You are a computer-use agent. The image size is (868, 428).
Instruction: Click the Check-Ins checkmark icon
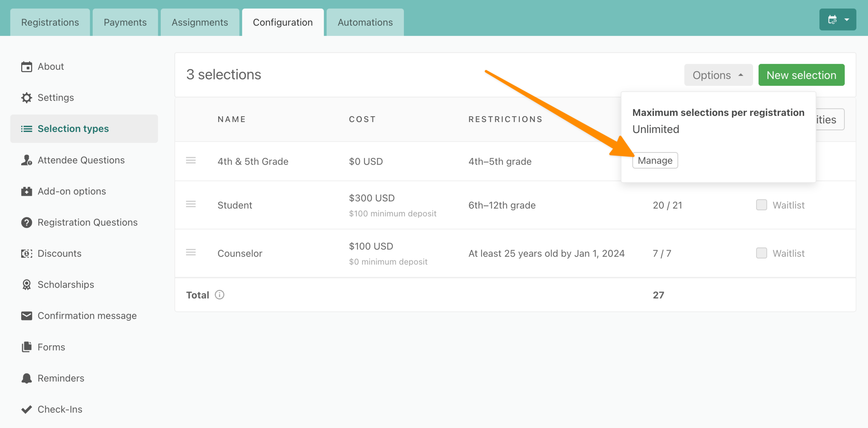[x=26, y=410]
